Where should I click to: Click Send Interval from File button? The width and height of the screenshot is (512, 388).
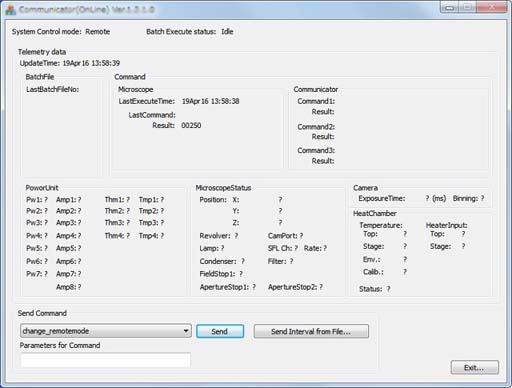pyautogui.click(x=311, y=331)
